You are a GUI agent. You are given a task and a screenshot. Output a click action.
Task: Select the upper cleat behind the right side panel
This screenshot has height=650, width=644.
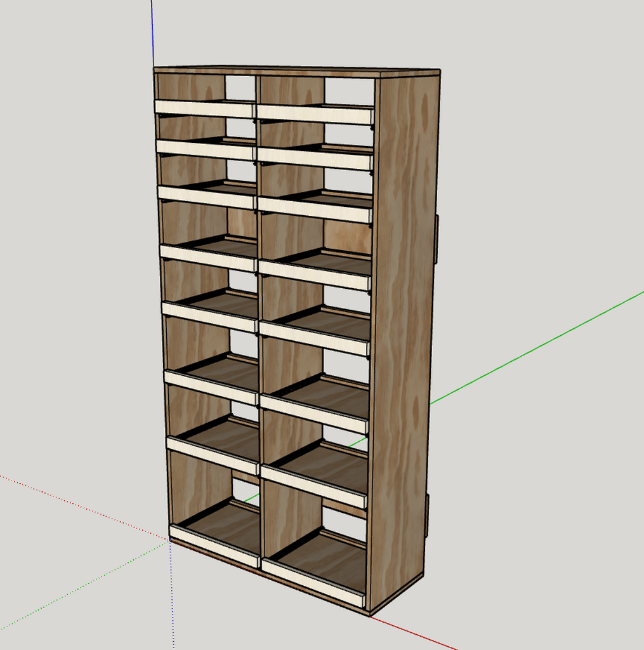(435, 239)
